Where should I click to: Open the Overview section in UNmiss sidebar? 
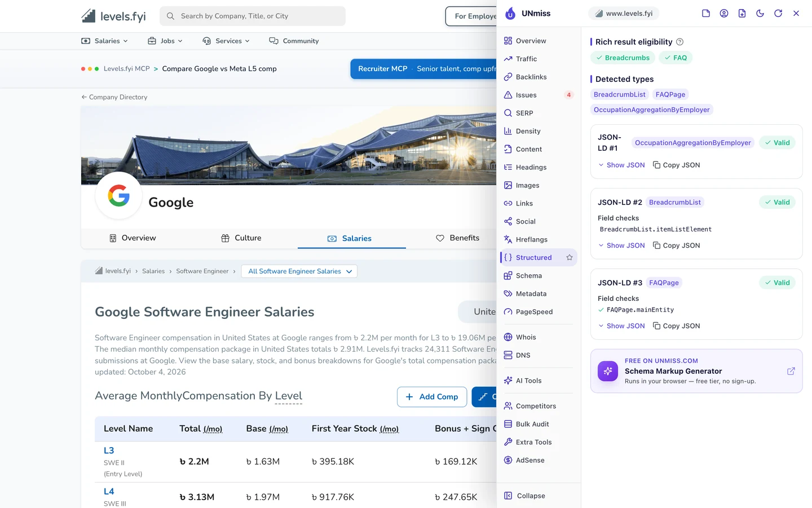pyautogui.click(x=539, y=41)
